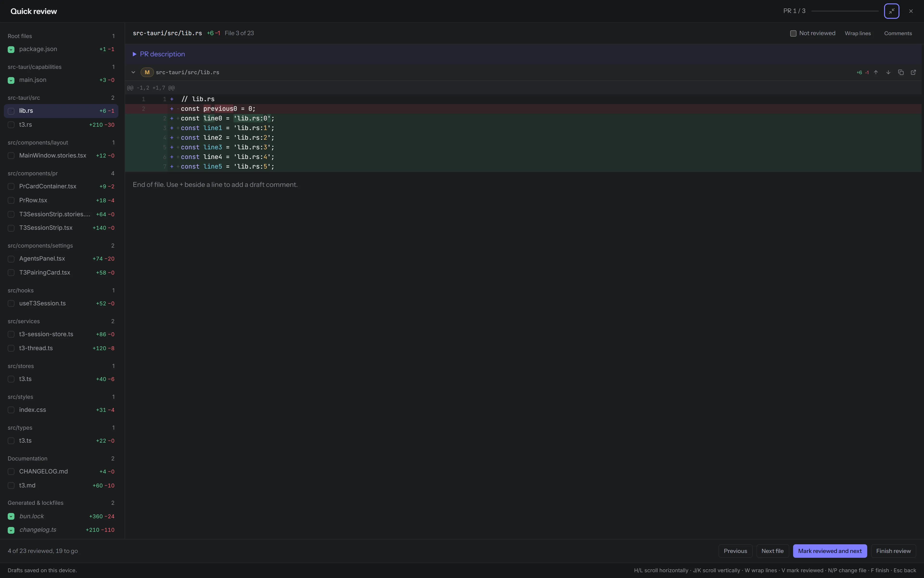Add draft comment on '// lib.rs' line
The image size is (924, 578).
[172, 99]
